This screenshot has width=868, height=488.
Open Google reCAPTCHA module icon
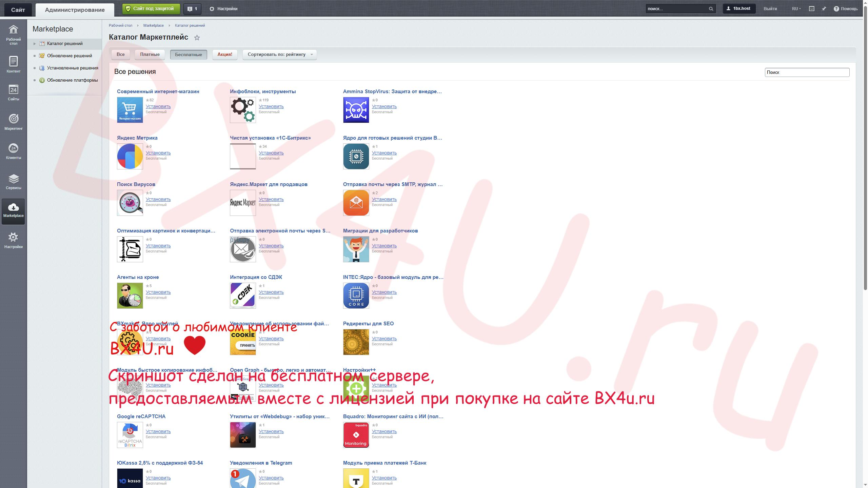point(130,435)
